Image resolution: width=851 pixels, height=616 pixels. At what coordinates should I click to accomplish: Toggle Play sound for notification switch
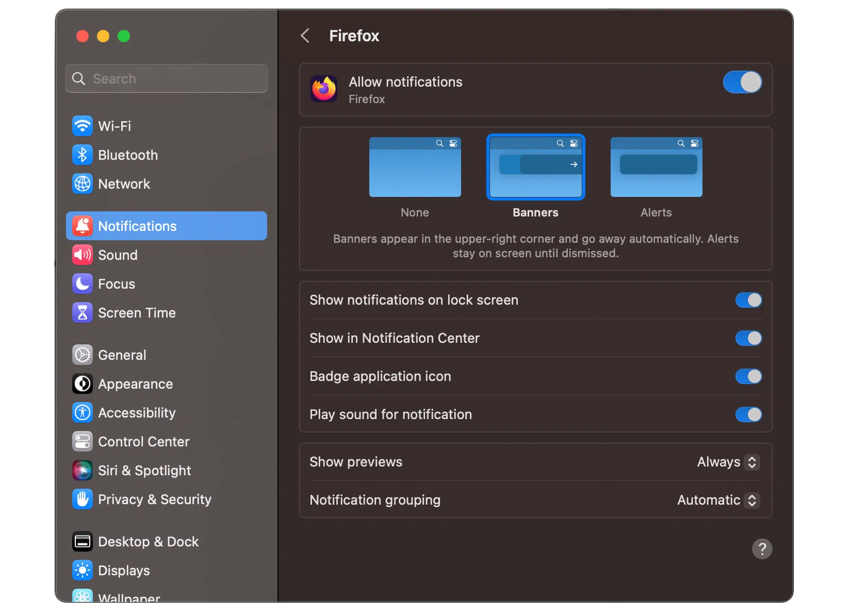click(x=749, y=414)
